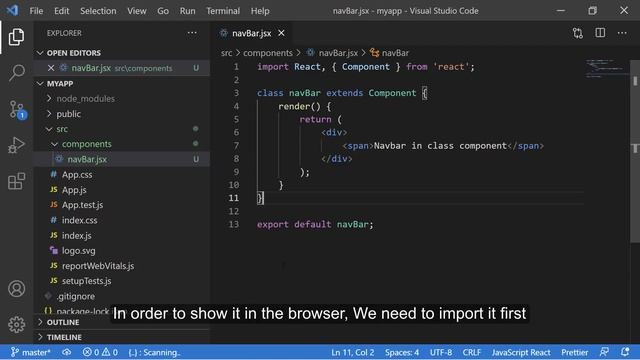Click the master branch indicator in status bar

[x=31, y=352]
